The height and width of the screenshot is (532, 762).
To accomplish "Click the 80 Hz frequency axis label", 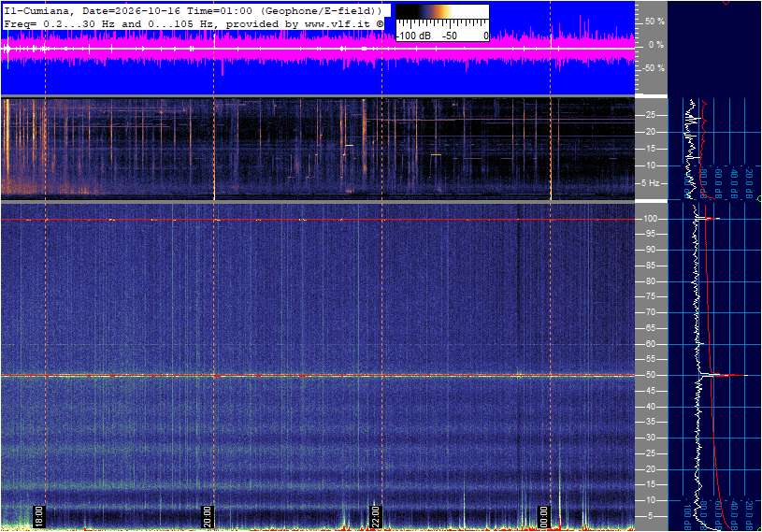I will click(650, 281).
